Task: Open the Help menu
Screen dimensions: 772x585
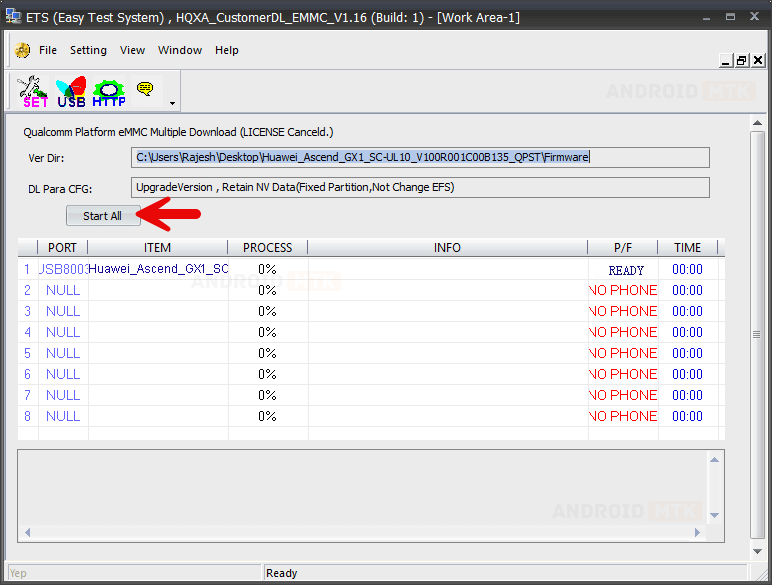Action: [227, 50]
